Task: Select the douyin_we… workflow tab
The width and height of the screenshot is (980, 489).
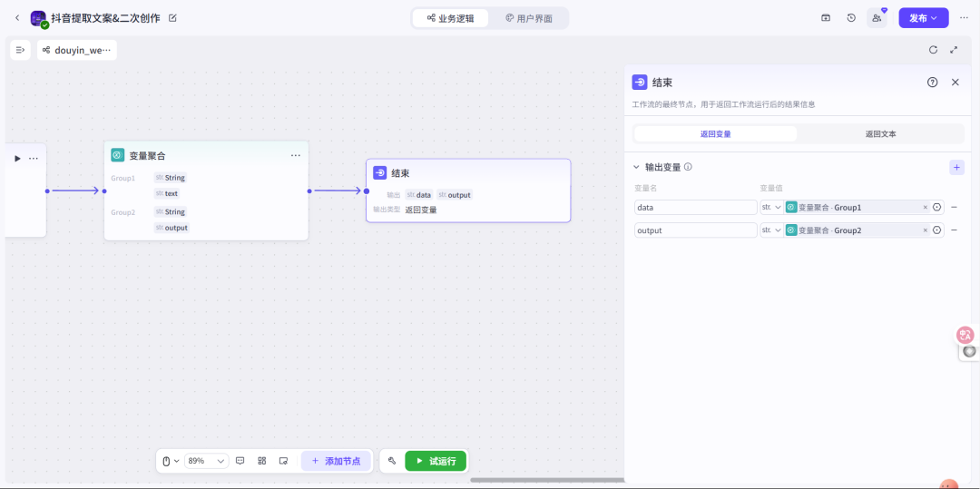Action: [x=77, y=50]
